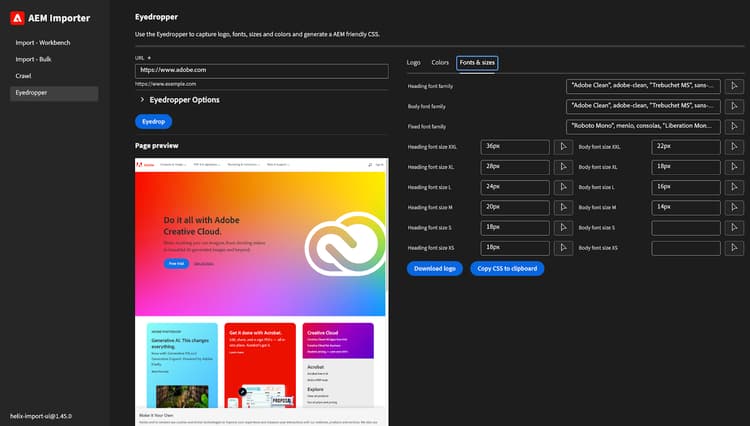
Task: Open Import - Bulk page
Action: (33, 59)
